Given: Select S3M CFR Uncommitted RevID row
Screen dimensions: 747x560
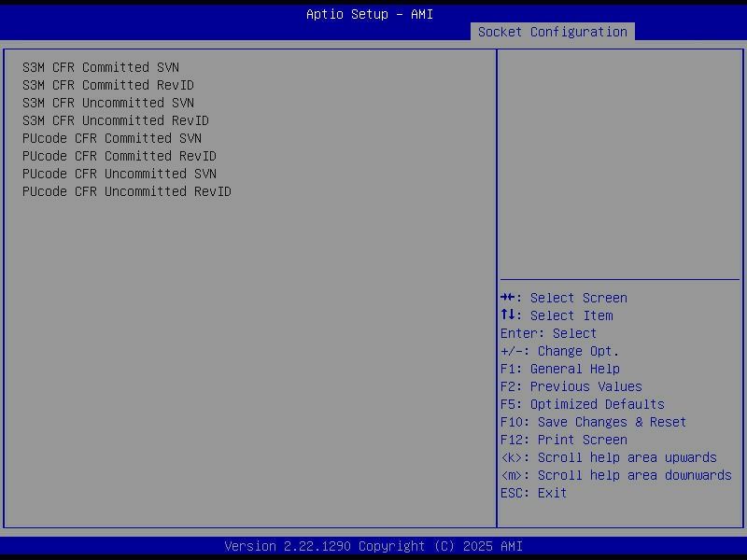Looking at the screenshot, I should coord(116,120).
